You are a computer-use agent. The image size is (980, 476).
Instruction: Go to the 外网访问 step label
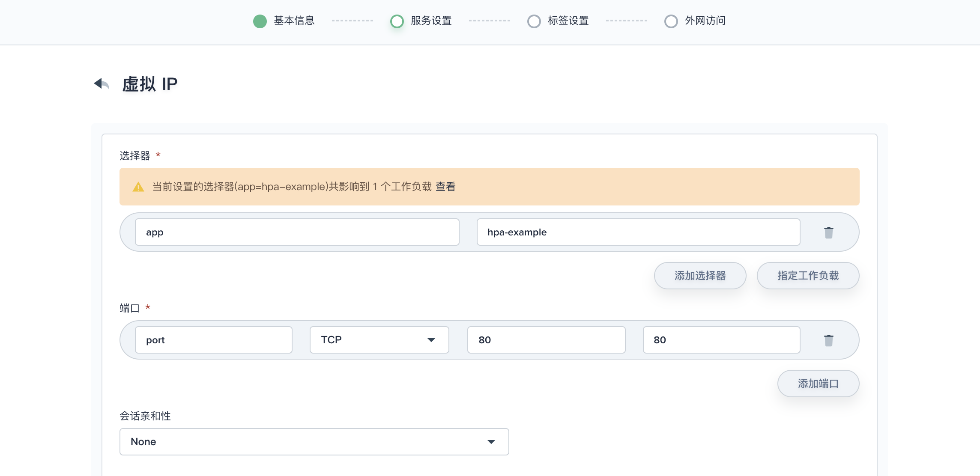click(705, 21)
